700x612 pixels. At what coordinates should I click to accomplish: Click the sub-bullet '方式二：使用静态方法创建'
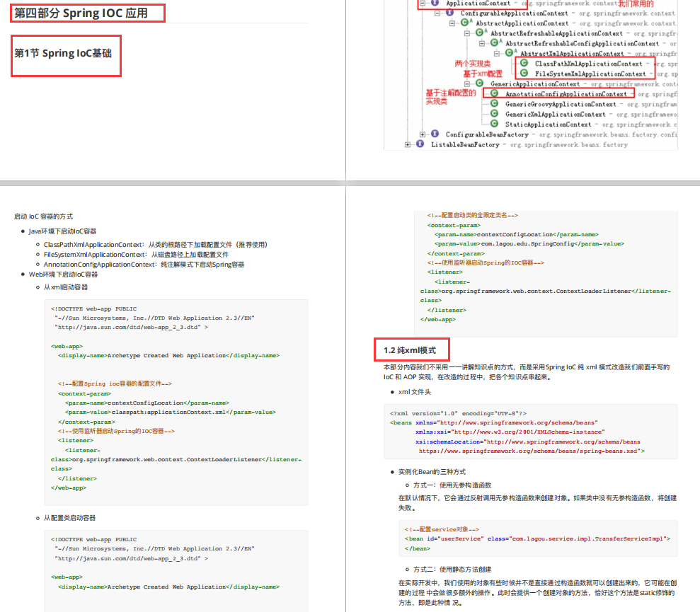(x=452, y=570)
